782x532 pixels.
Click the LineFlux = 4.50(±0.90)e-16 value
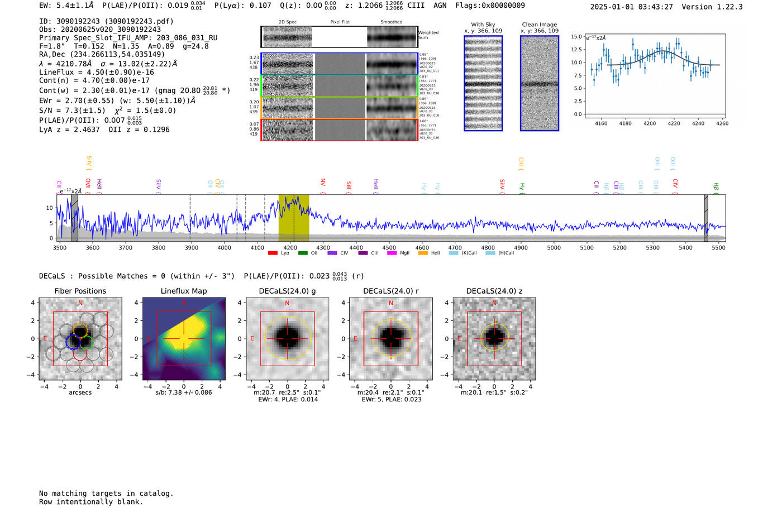coord(97,73)
